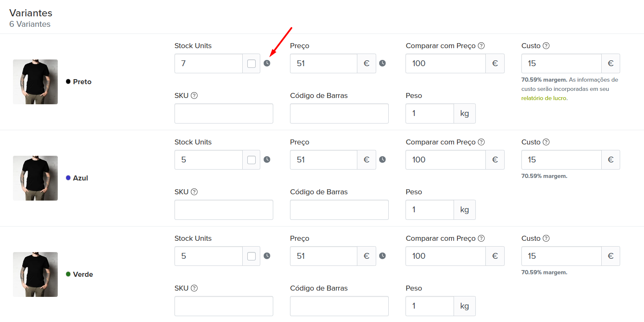Enable the stock checkbox for Verde variant
Screen dimensions: 644x322
click(251, 256)
